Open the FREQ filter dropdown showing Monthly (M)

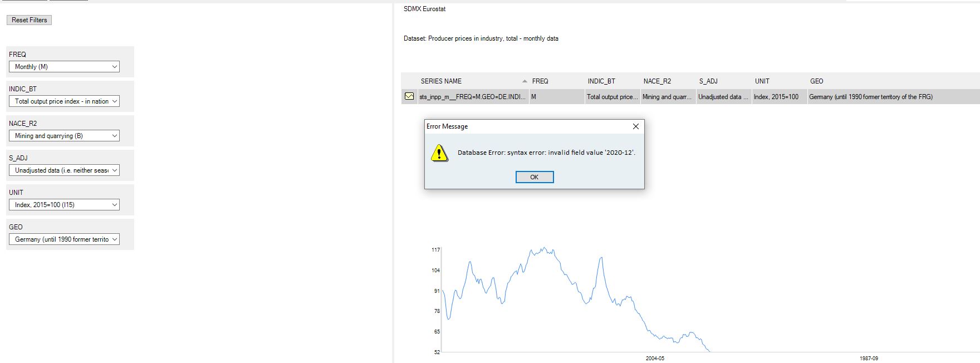pyautogui.click(x=64, y=67)
